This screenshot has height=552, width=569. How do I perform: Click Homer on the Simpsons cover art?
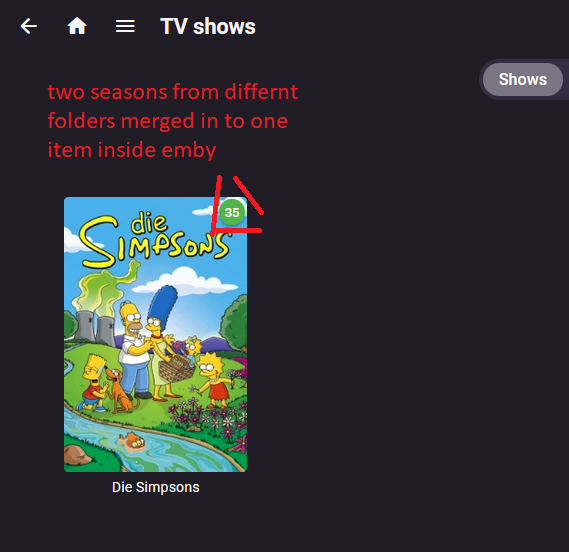[x=134, y=348]
